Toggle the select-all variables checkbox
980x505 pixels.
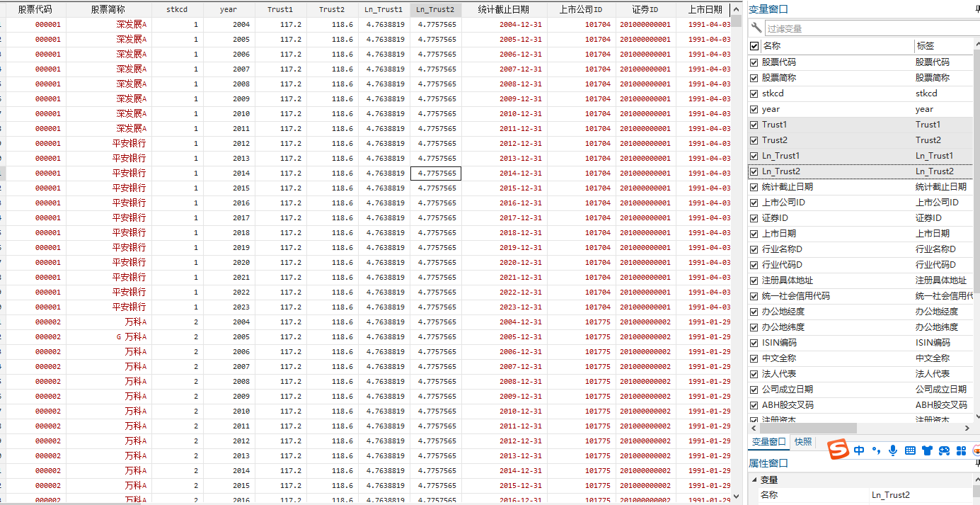click(x=754, y=46)
